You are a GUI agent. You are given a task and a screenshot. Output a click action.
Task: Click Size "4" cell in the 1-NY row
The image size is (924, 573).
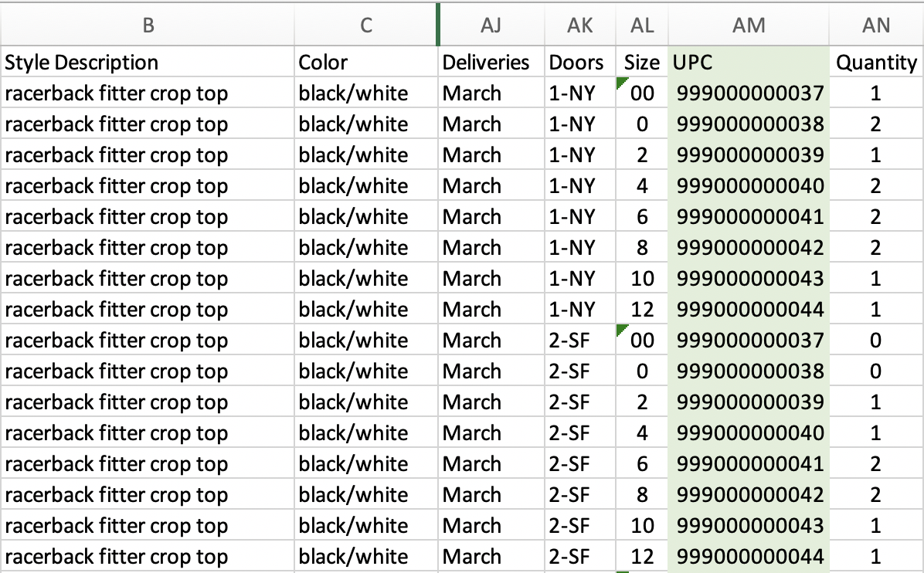tap(642, 185)
